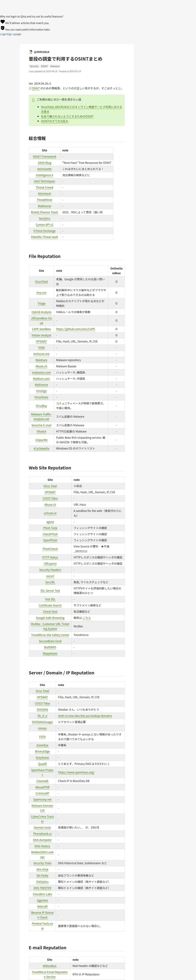The height and width of the screenshot is (980, 196).
Task: Open PaloAlto Threat vault link
Action: 45,237
